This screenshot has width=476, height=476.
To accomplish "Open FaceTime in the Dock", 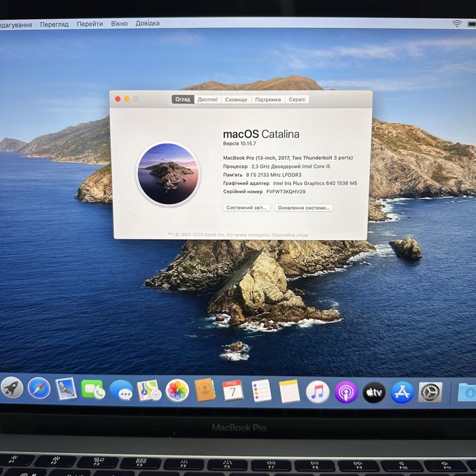I will coord(93,390).
